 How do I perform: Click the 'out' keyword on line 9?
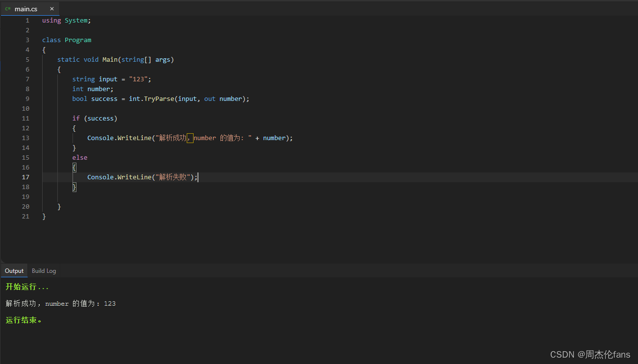[210, 99]
